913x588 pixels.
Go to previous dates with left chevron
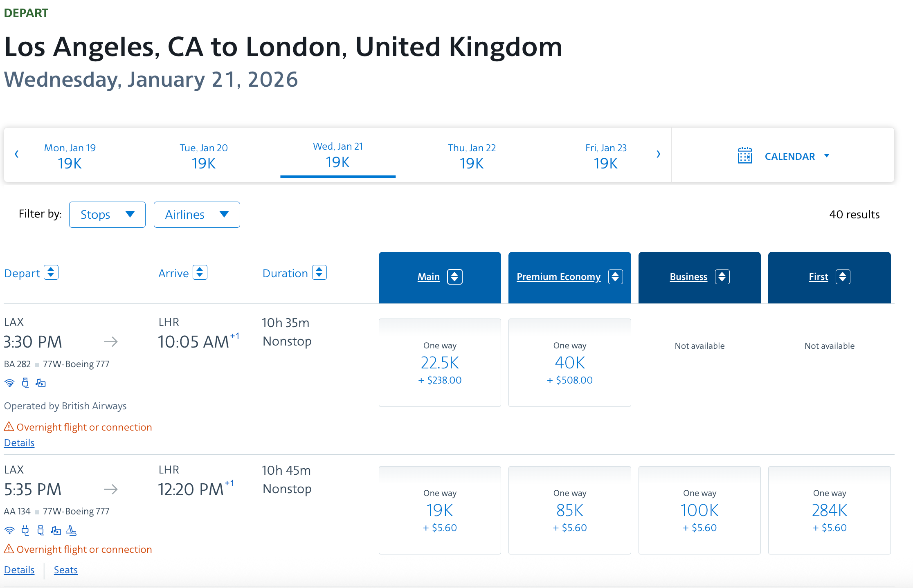coord(16,154)
